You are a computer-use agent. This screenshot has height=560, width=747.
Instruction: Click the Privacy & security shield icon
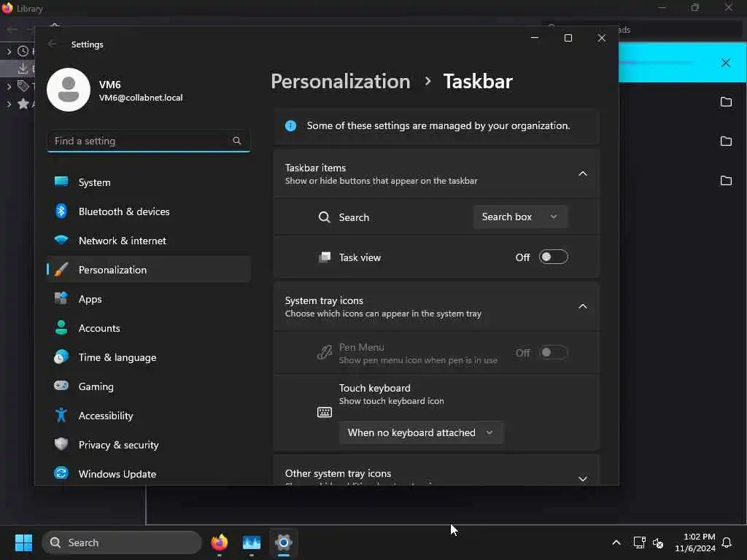pyautogui.click(x=61, y=444)
